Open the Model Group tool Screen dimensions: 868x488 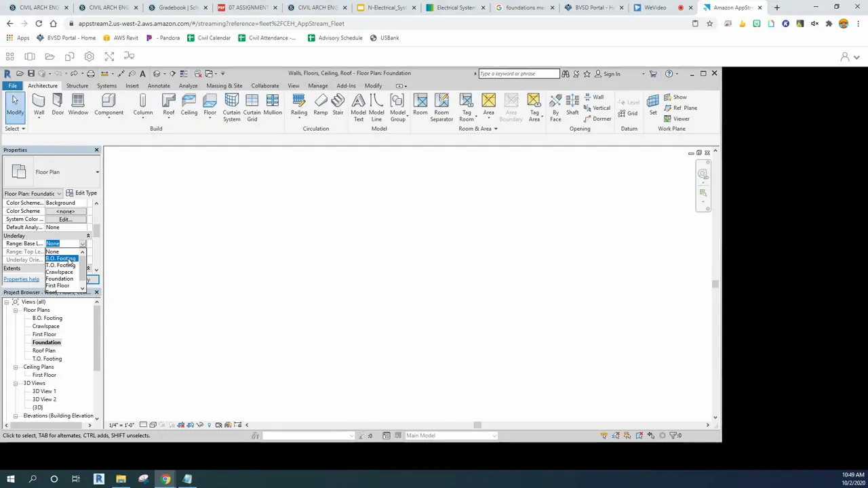pyautogui.click(x=397, y=108)
